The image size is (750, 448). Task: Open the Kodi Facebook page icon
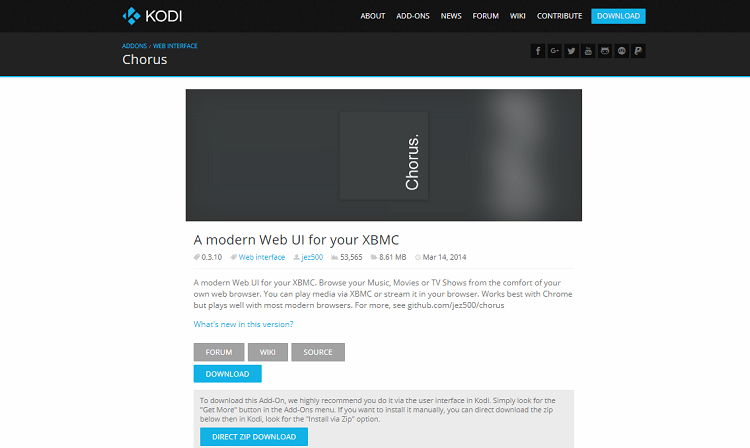click(x=538, y=51)
